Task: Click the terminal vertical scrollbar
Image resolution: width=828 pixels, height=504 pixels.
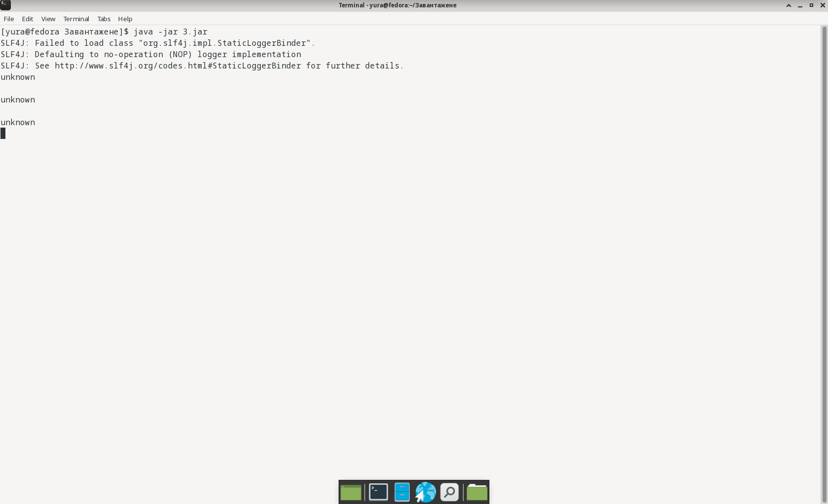Action: (x=824, y=264)
